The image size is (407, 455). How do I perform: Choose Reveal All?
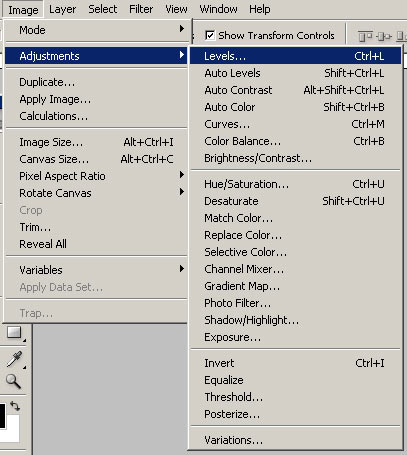click(96, 244)
